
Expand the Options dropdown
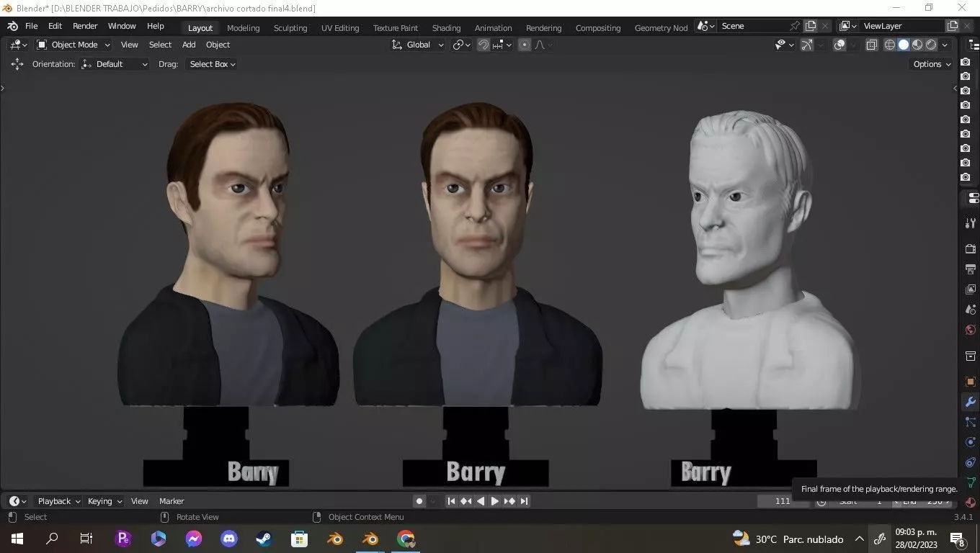[931, 64]
